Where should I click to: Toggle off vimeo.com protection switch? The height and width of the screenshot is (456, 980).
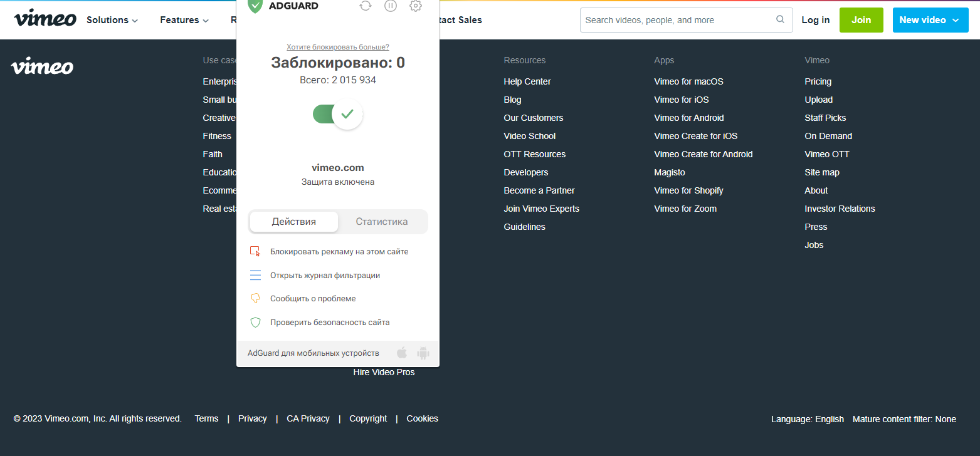click(x=337, y=114)
